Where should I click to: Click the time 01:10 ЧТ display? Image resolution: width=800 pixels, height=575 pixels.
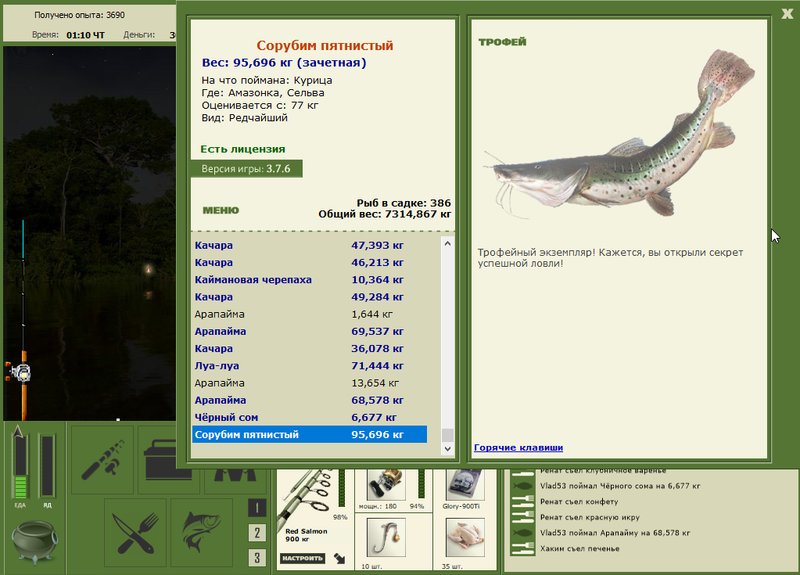[x=86, y=35]
